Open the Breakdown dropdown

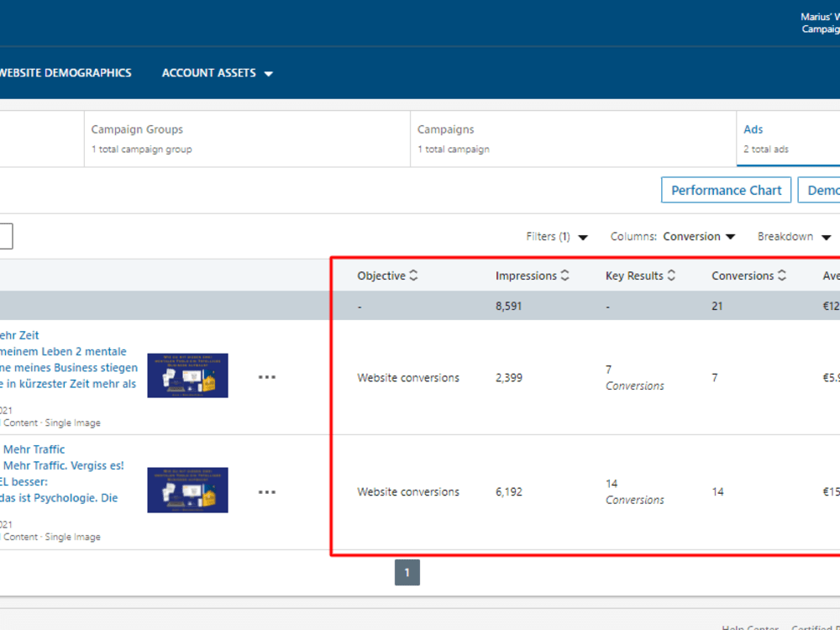tap(794, 237)
